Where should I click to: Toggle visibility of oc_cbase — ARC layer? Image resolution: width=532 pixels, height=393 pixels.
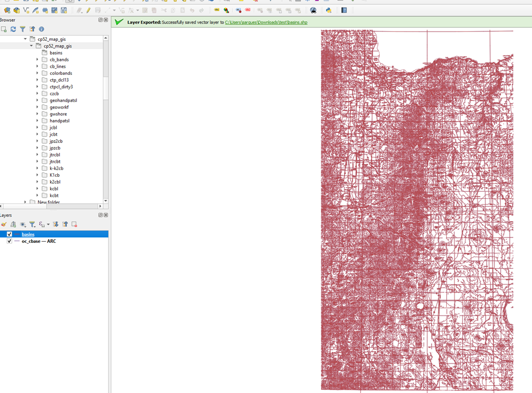[x=9, y=241]
